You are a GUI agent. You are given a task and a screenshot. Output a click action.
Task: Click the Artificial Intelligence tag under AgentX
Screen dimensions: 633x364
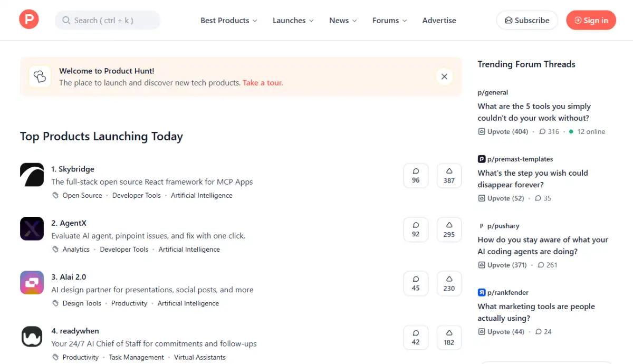point(189,249)
